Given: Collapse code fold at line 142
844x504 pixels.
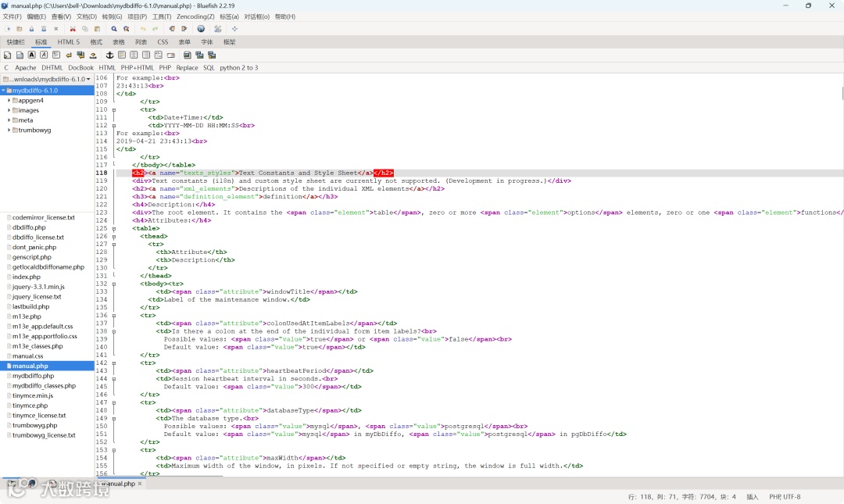Looking at the screenshot, I should [x=113, y=363].
